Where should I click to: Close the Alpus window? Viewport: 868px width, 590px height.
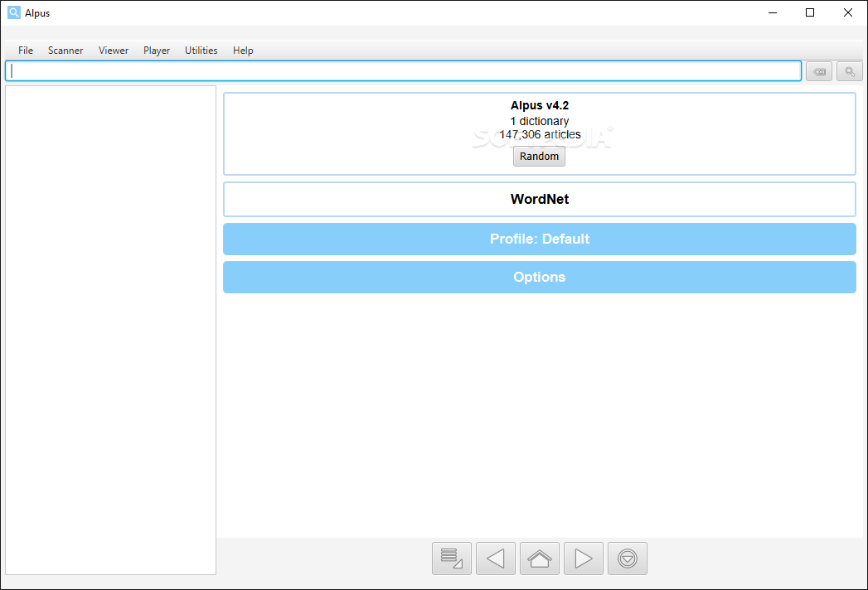[847, 12]
